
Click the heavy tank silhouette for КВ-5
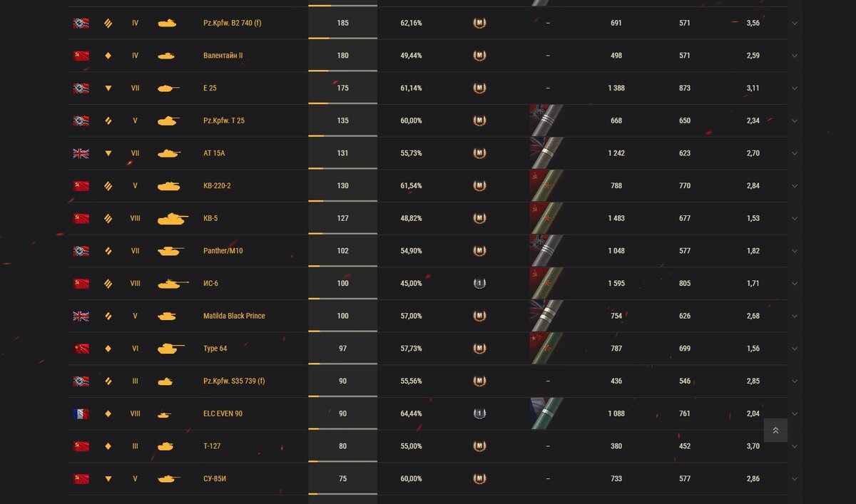pyautogui.click(x=173, y=219)
